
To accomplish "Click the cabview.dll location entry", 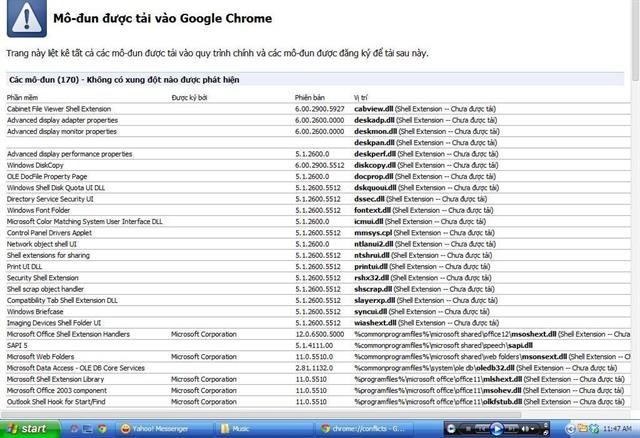I will tap(424, 109).
